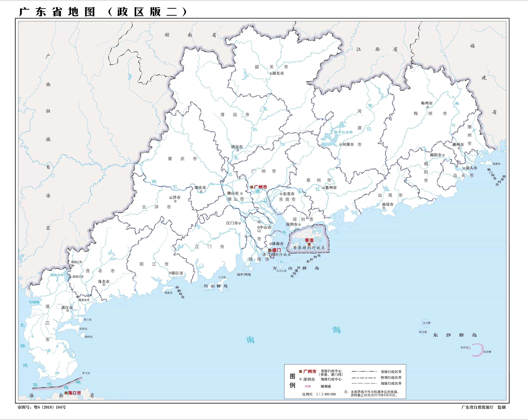Click the city marker below 汕尾市 label
This screenshot has width=528, height=420.
pyautogui.click(x=384, y=208)
